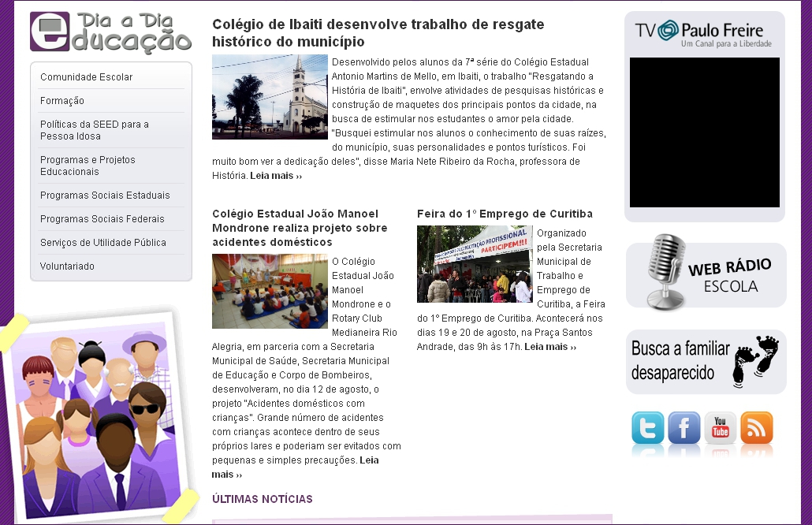Choose Serviços de Utilidade Pública
812x525 pixels.
click(103, 243)
